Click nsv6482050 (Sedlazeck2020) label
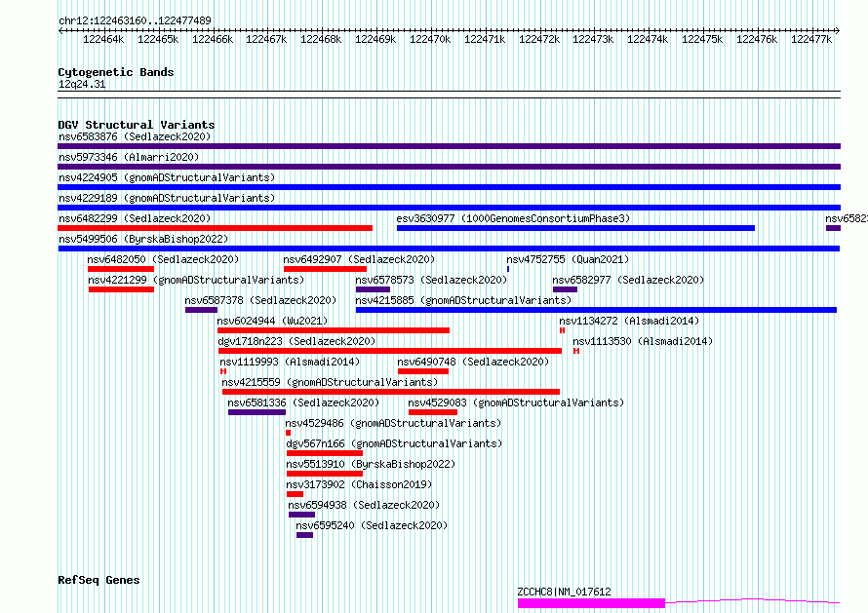 [163, 259]
